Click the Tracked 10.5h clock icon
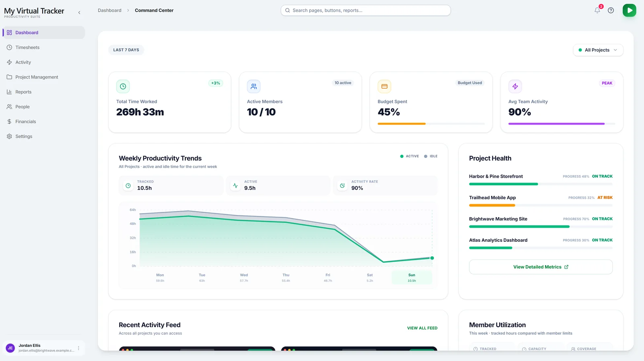 tap(128, 186)
